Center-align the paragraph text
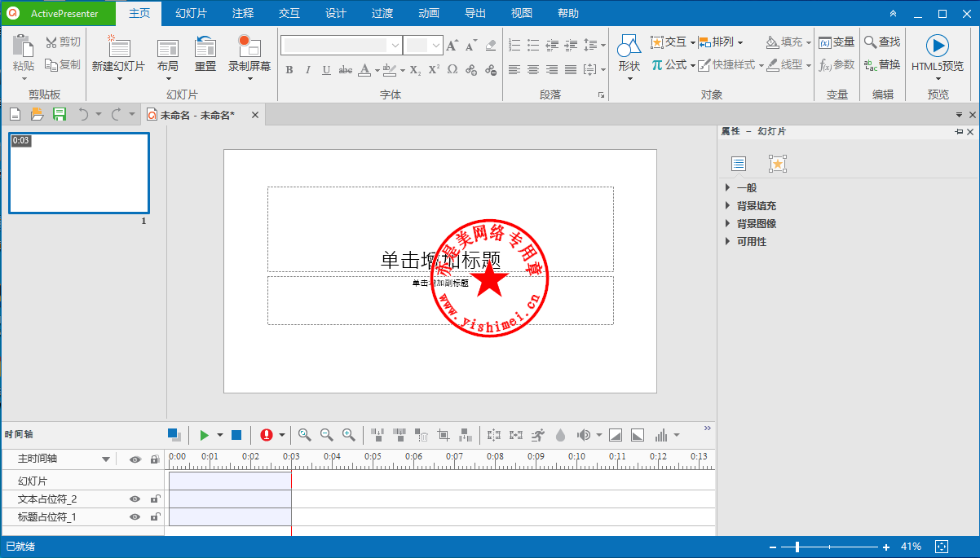The image size is (980, 558). pyautogui.click(x=533, y=70)
